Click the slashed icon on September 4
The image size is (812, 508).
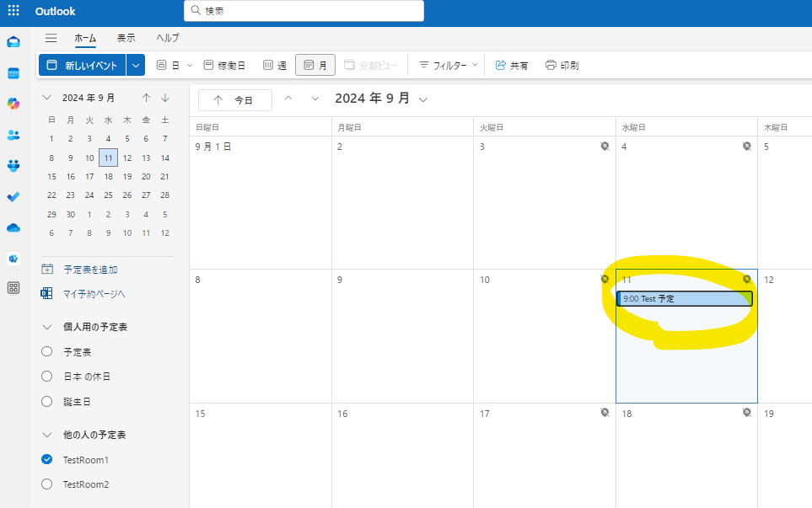747,147
